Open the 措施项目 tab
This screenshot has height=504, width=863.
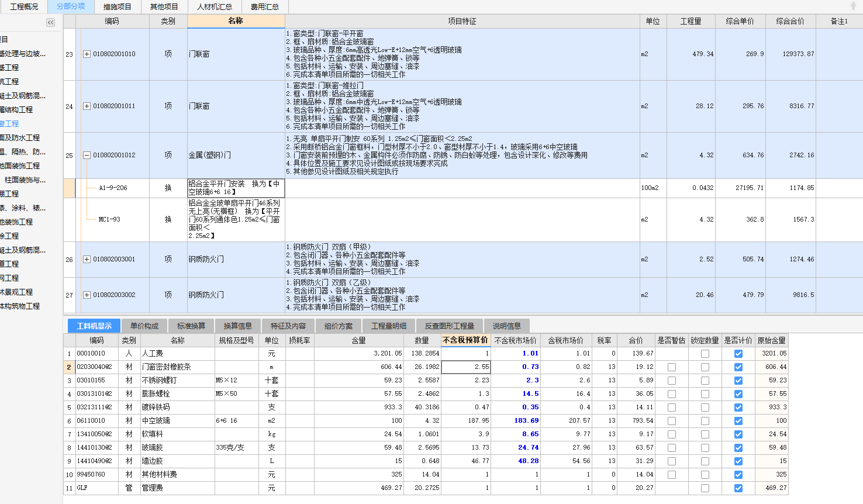(x=118, y=6)
